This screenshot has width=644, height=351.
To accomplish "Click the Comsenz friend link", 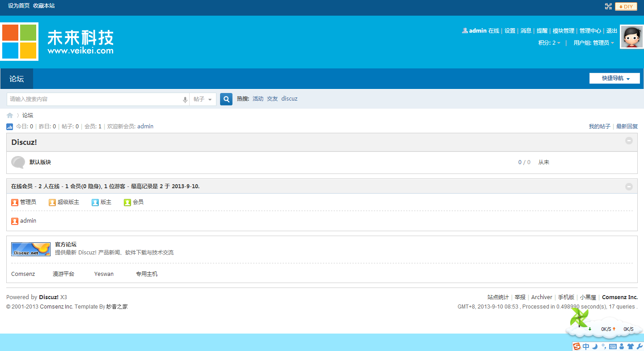I will tap(23, 274).
